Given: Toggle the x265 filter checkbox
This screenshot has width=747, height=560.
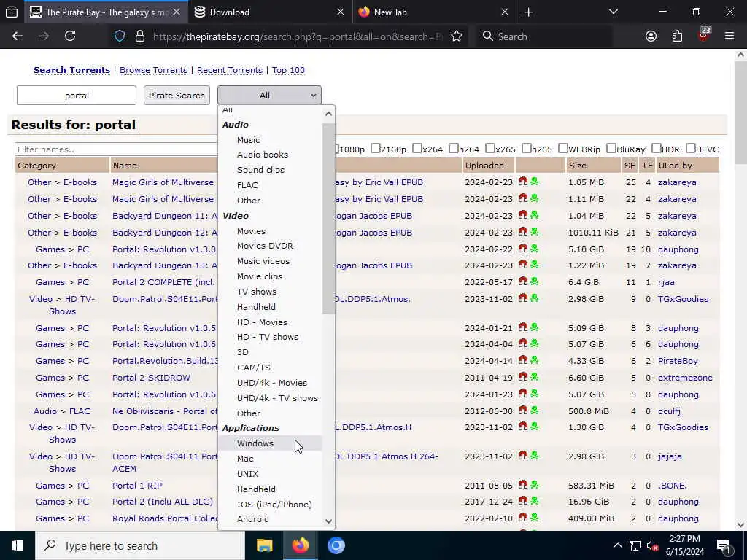Looking at the screenshot, I should click(x=489, y=148).
